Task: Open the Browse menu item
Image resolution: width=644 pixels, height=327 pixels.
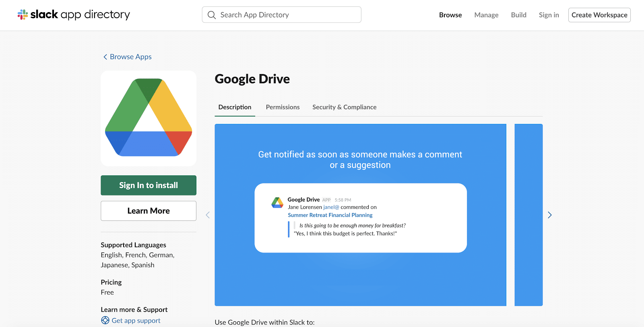Action: coord(450,15)
